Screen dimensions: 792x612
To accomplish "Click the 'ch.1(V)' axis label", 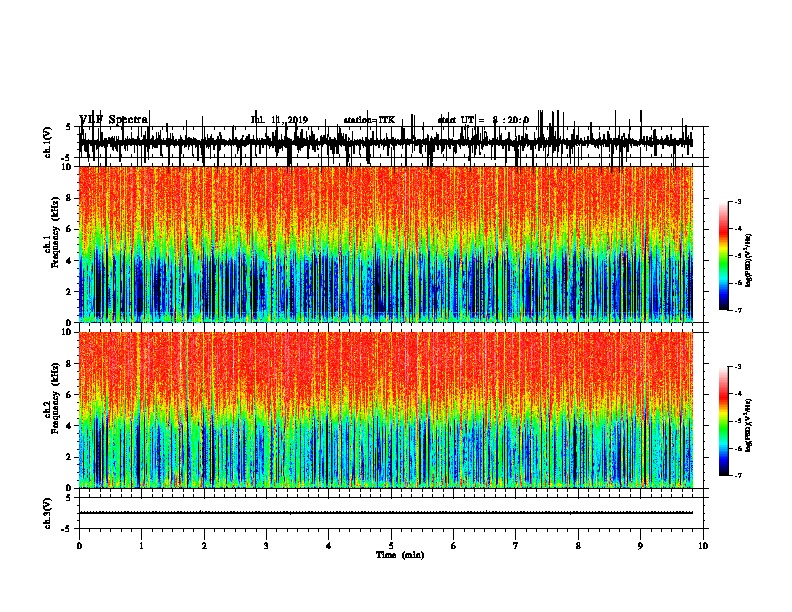I will [47, 142].
